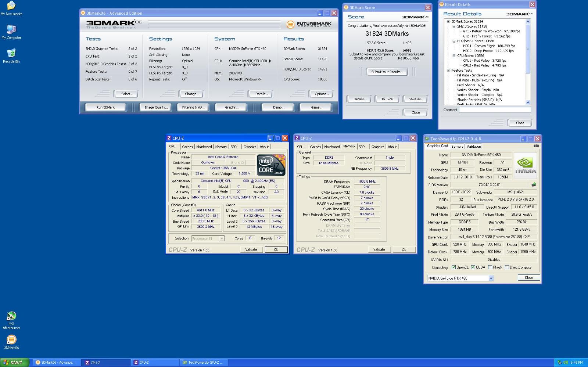Click the second CPU-Z taskbar button
The height and width of the screenshot is (367, 588).
[x=154, y=362]
